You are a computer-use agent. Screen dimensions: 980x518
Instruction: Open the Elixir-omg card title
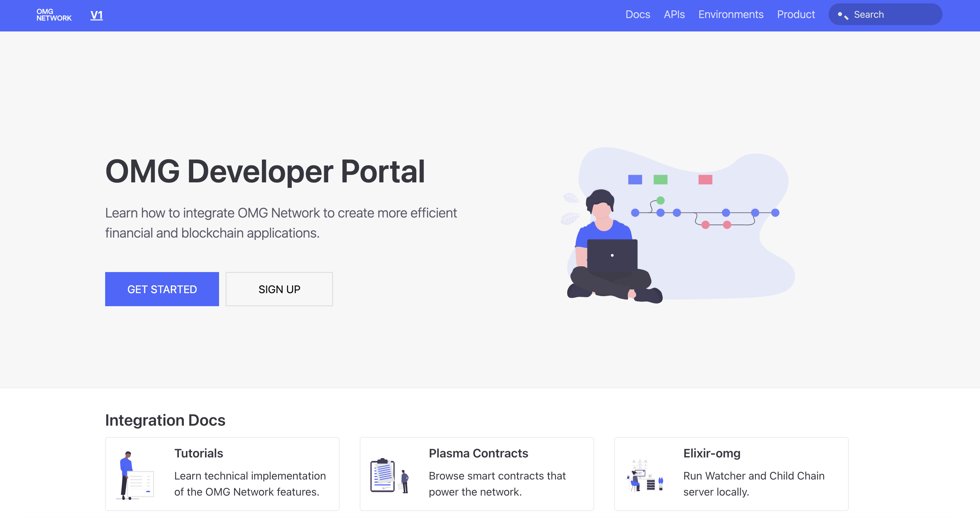(x=712, y=453)
